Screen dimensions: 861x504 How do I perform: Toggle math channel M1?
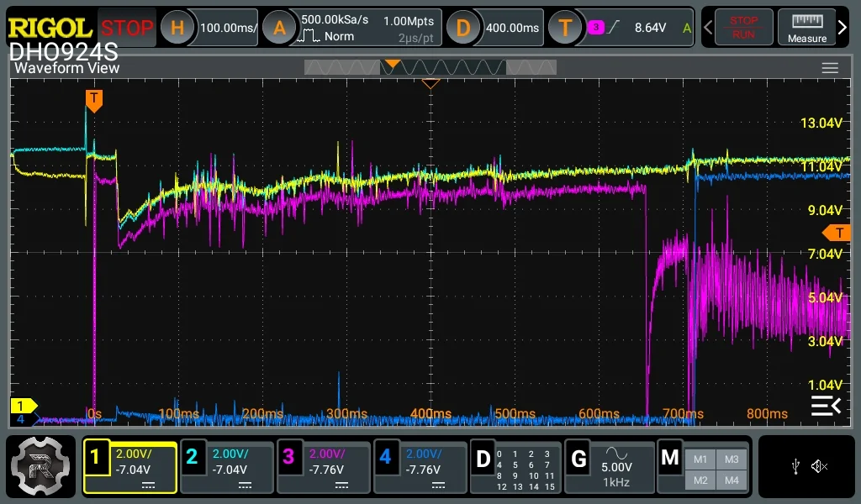[x=700, y=459]
